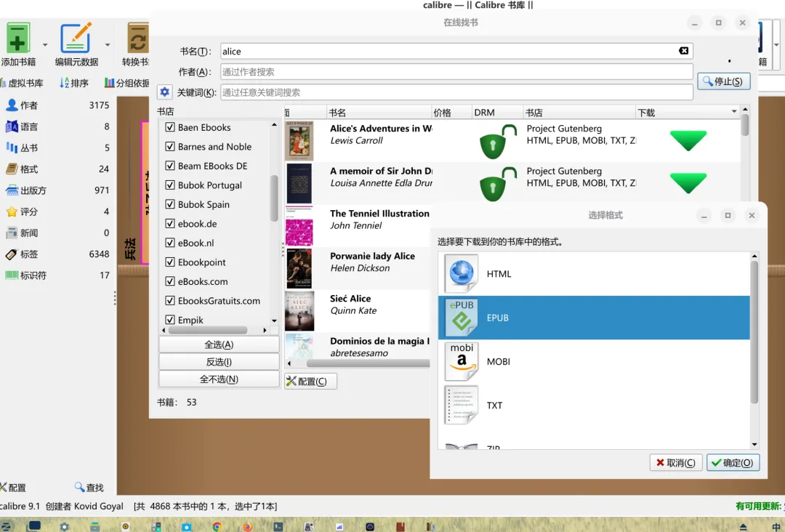785x532 pixels.
Task: Open Virtual library menu
Action: click(x=22, y=83)
